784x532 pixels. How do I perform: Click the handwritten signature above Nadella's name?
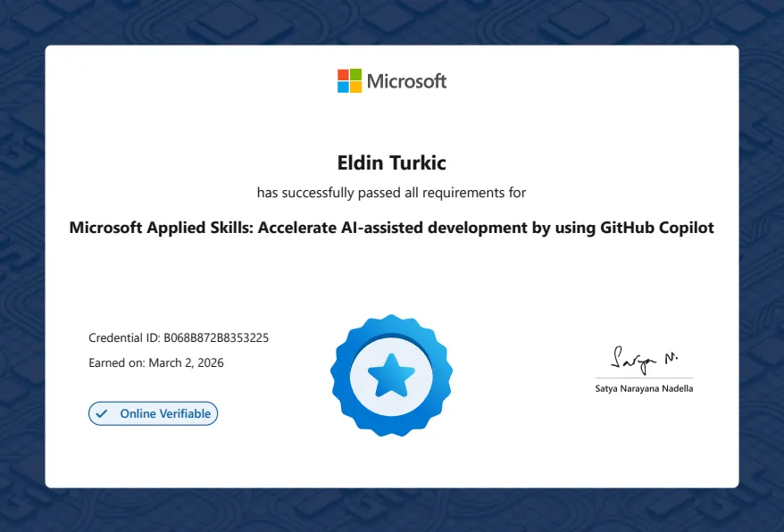click(x=643, y=358)
